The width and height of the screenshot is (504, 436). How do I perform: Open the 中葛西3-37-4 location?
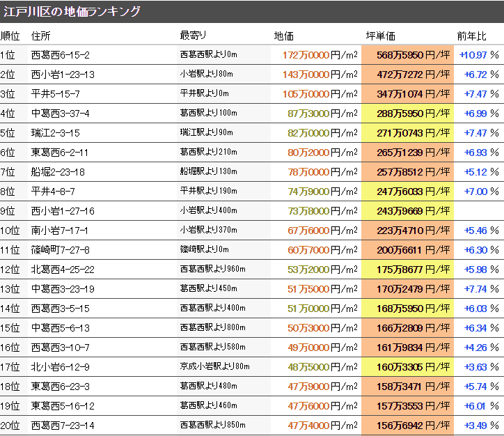click(61, 114)
